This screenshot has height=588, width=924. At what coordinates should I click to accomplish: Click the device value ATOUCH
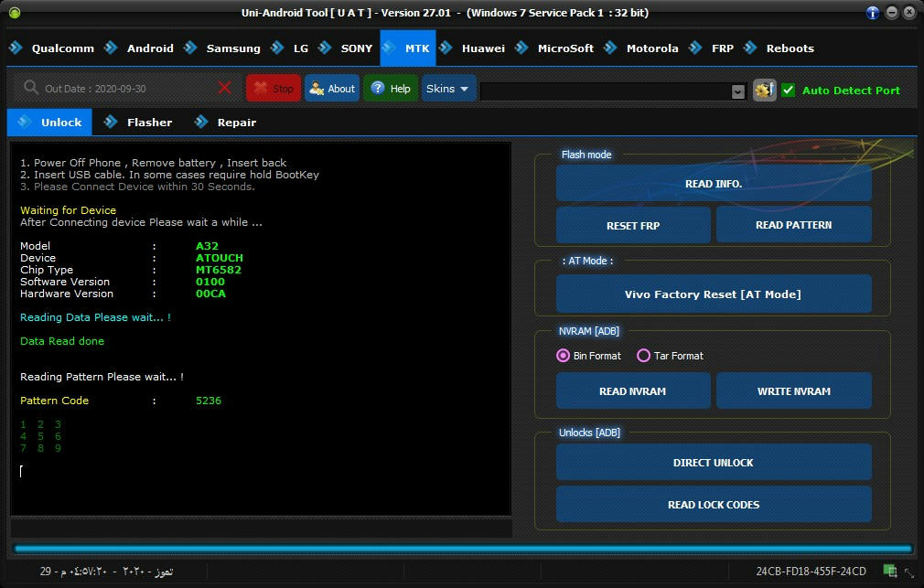220,258
